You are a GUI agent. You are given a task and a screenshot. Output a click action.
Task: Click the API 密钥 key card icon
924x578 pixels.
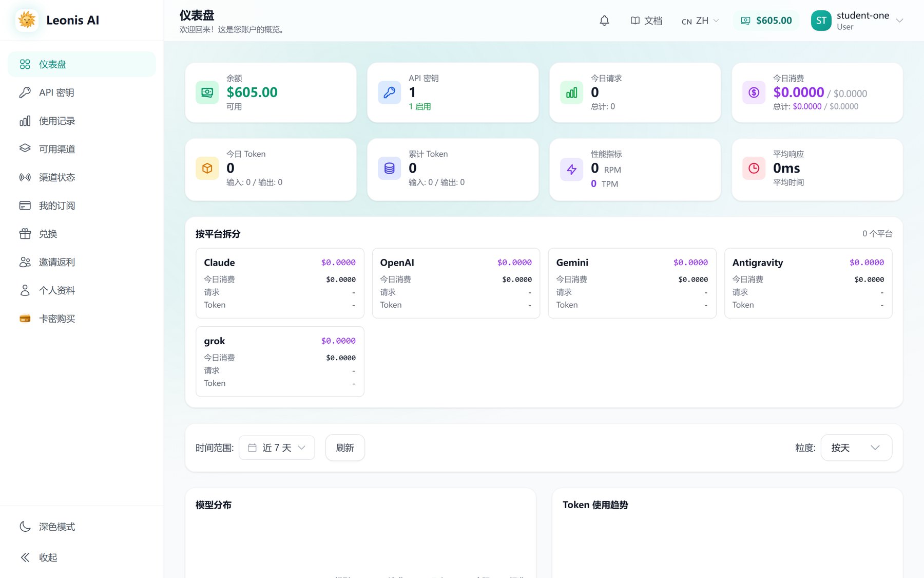click(x=389, y=92)
